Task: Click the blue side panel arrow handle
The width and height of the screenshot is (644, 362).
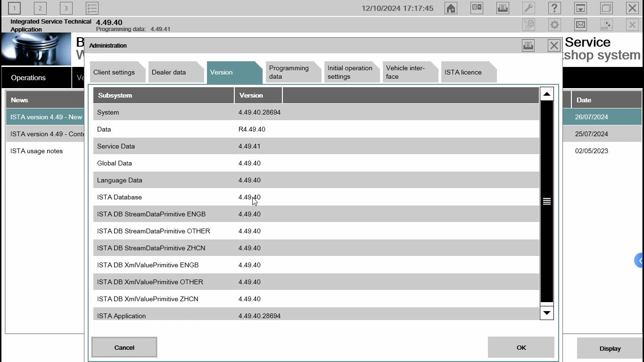Action: tap(639, 260)
